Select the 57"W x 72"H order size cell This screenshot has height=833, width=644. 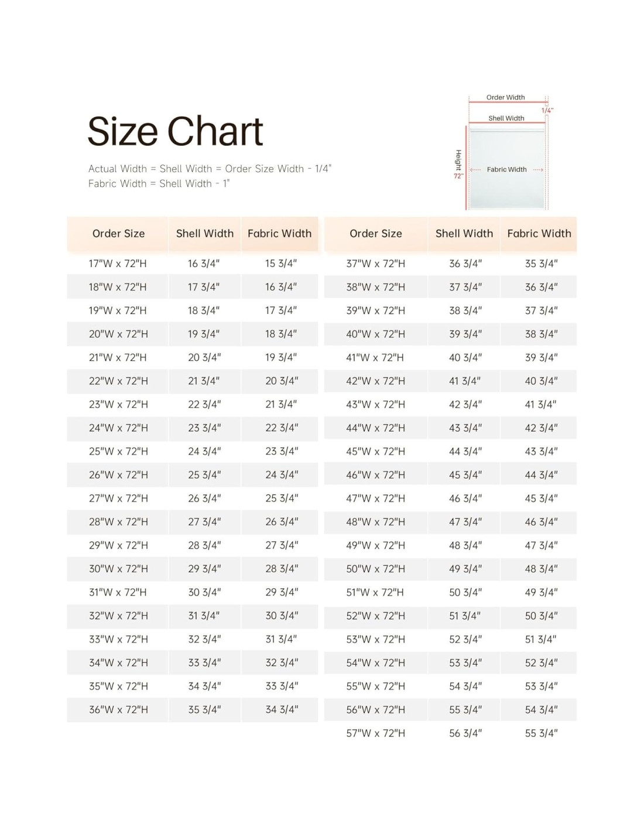click(375, 733)
